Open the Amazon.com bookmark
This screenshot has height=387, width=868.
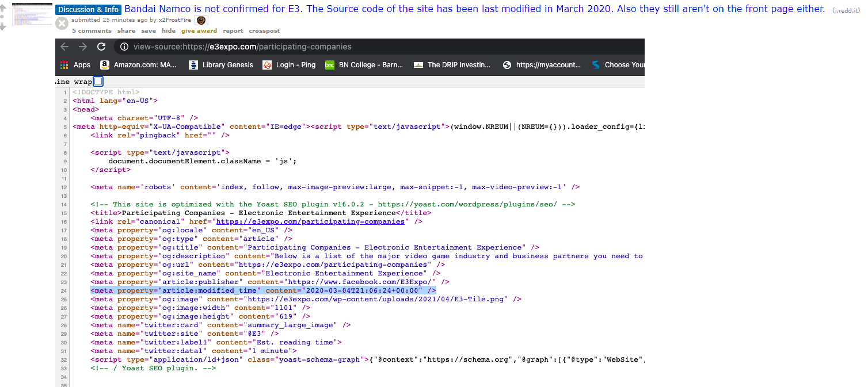click(138, 65)
